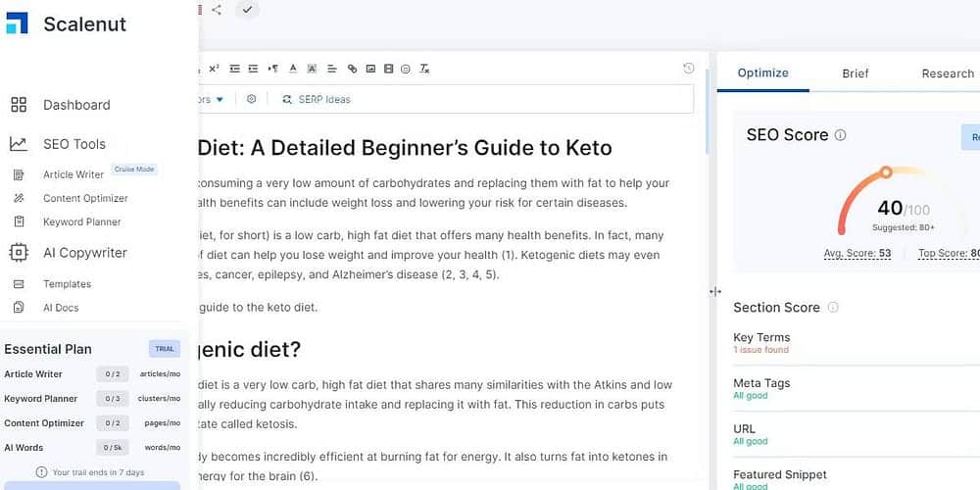
Task: Click the text color icon
Action: click(x=293, y=69)
